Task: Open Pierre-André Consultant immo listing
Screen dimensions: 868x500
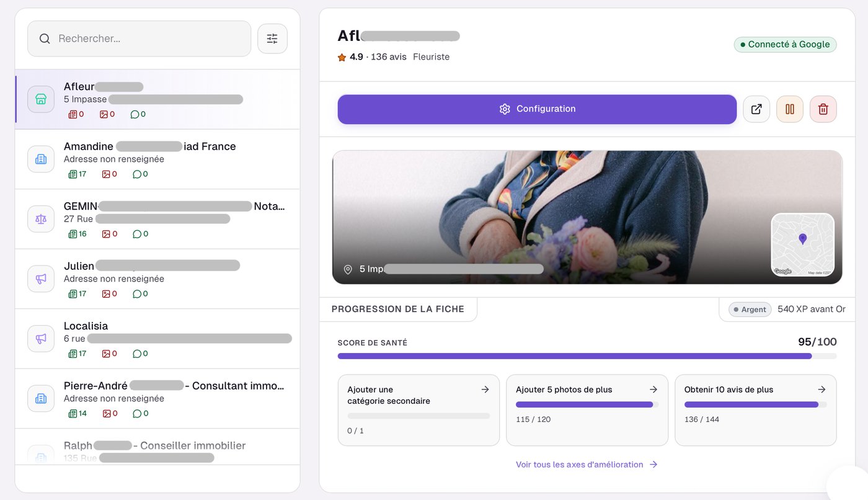Action: tap(157, 399)
